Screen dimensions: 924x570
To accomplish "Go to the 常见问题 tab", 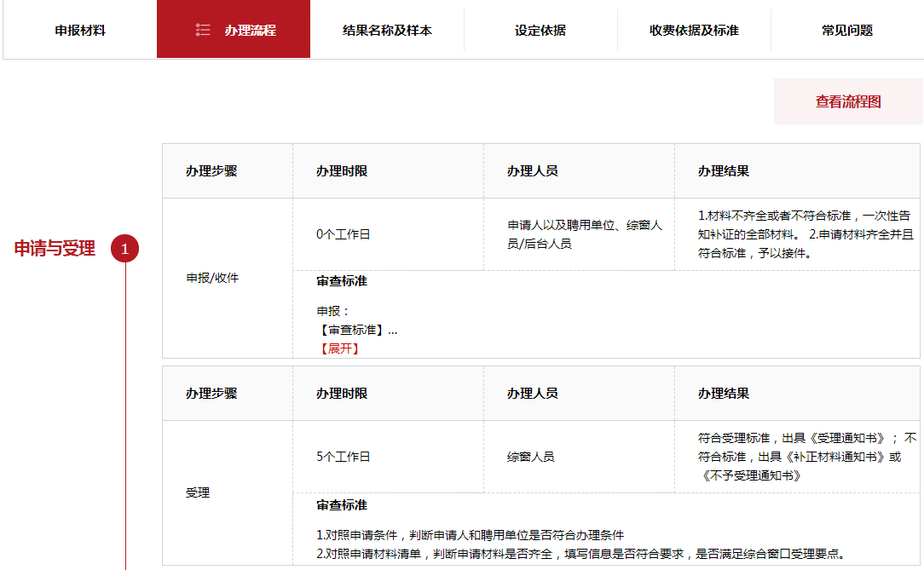I will point(847,30).
